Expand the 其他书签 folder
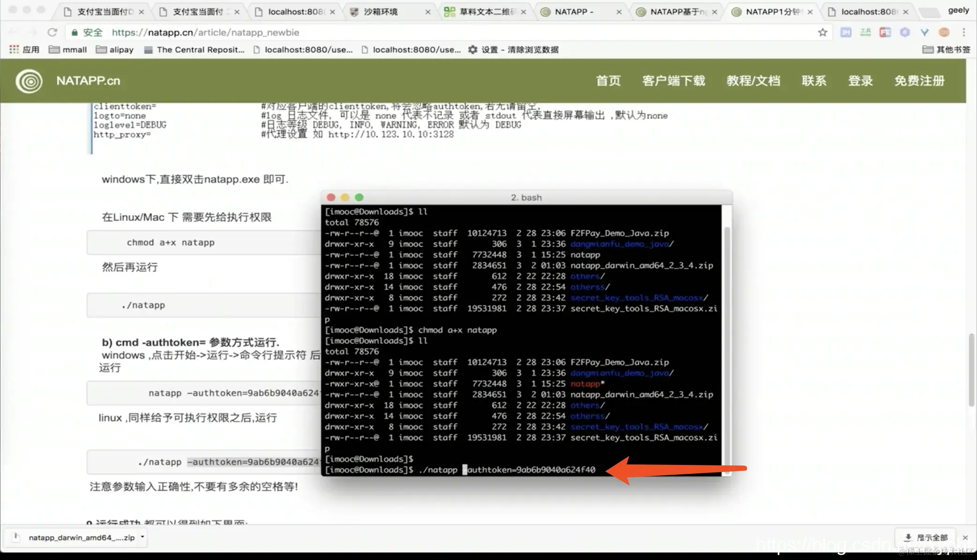 coord(946,50)
